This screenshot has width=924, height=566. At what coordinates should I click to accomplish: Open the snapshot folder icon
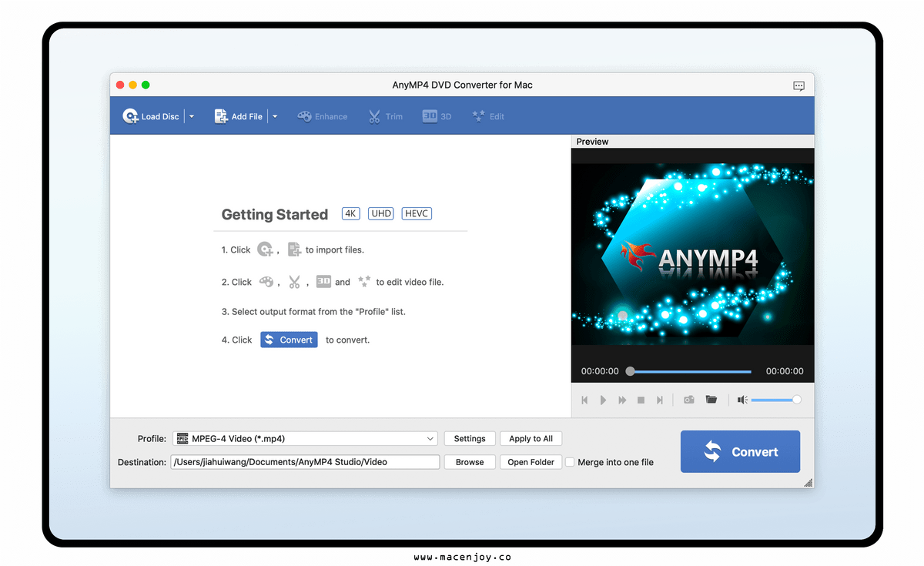(711, 400)
